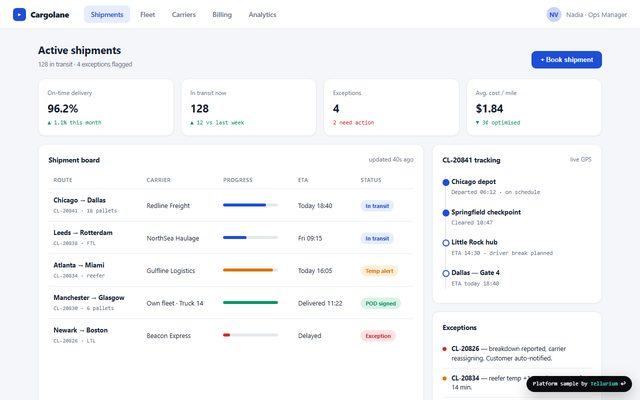Screen dimensions: 640x400
Task: Click the STATUS column header
Action: click(x=371, y=180)
